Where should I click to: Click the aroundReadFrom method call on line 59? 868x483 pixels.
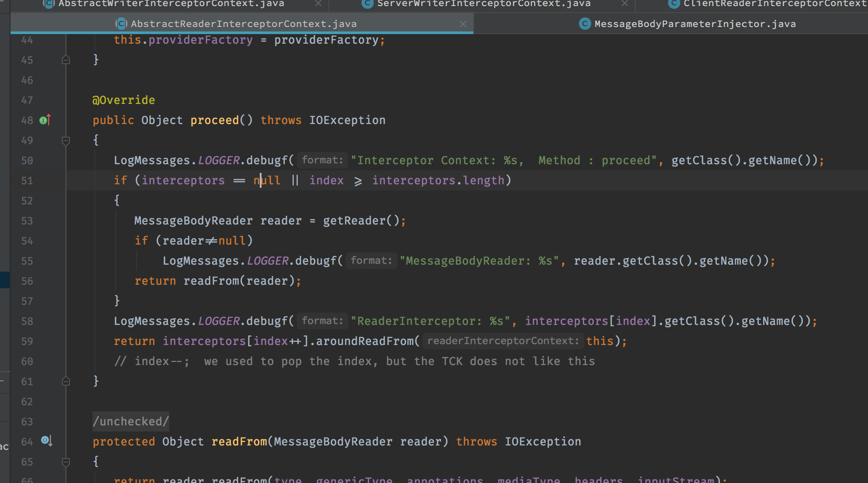364,341
